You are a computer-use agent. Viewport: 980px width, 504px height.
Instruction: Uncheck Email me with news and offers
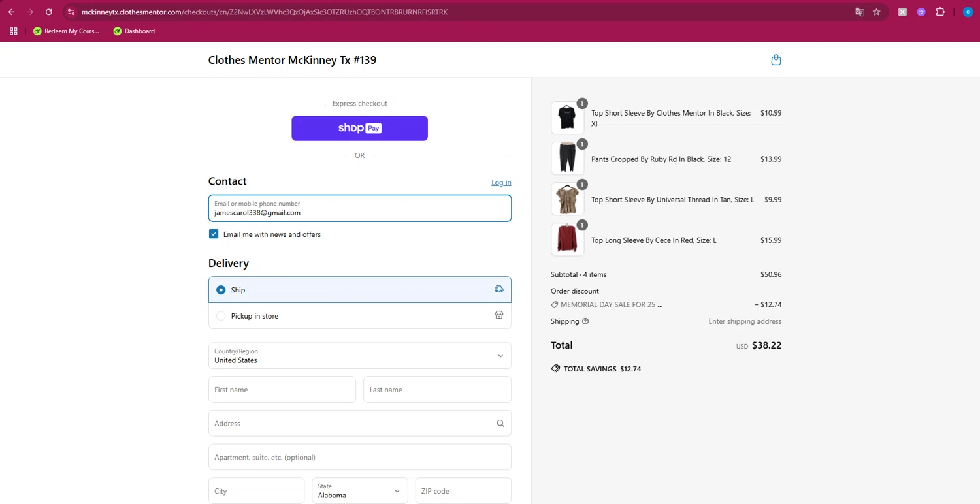point(214,234)
